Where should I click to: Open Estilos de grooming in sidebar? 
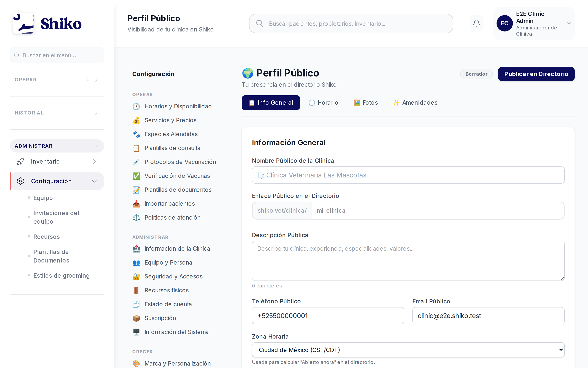(61, 276)
